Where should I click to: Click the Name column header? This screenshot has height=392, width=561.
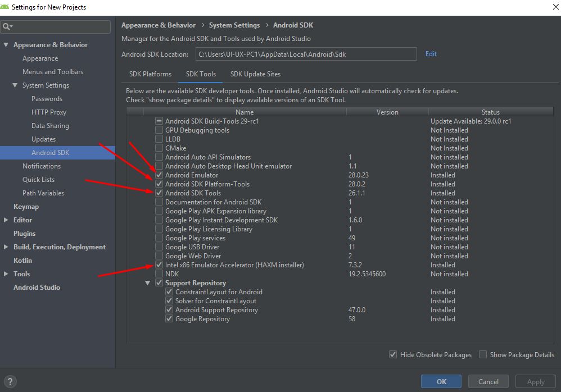point(245,112)
